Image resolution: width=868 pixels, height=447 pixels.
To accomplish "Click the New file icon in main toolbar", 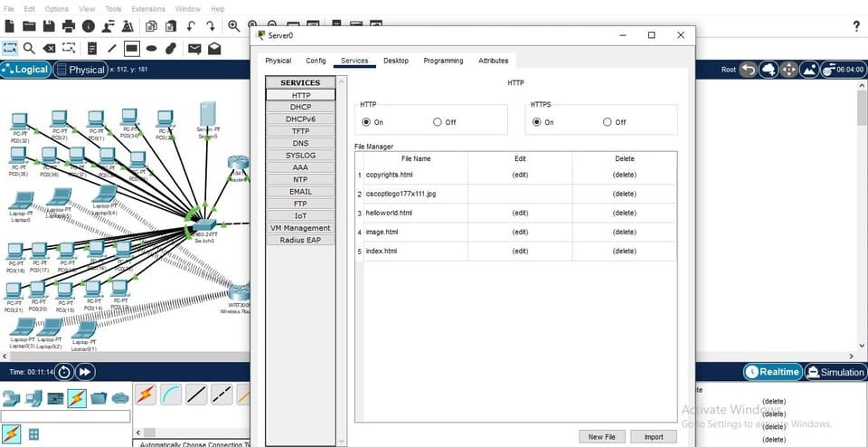I will [10, 25].
